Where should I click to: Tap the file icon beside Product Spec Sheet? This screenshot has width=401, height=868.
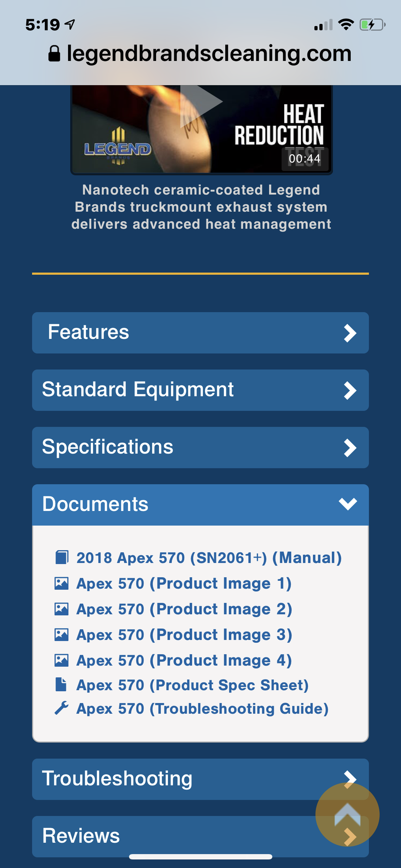[x=61, y=684]
